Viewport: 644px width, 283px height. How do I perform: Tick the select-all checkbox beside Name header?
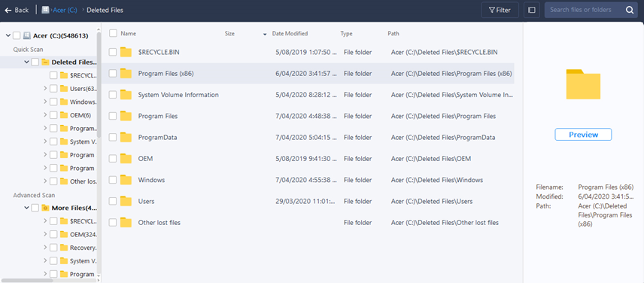pyautogui.click(x=113, y=33)
